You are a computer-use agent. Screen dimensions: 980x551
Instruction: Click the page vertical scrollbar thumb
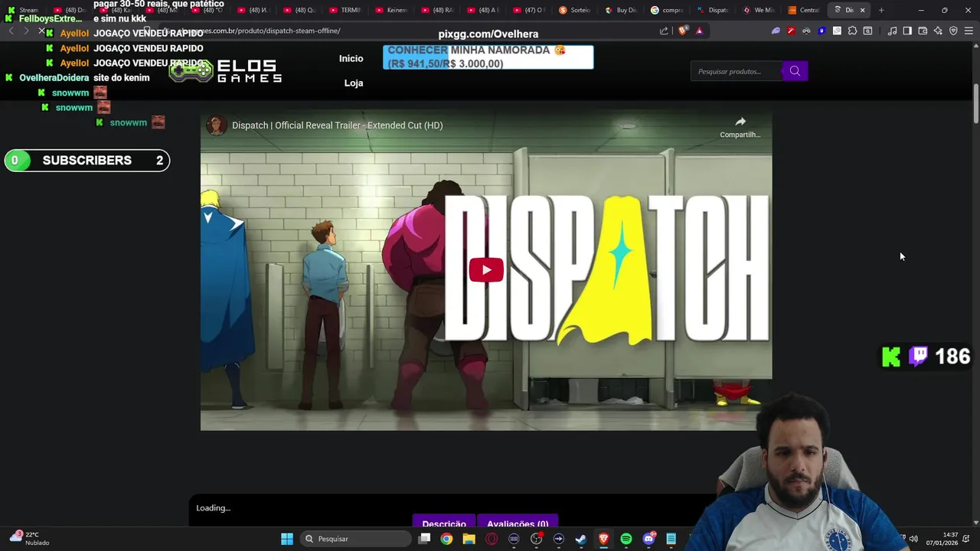[x=976, y=102]
